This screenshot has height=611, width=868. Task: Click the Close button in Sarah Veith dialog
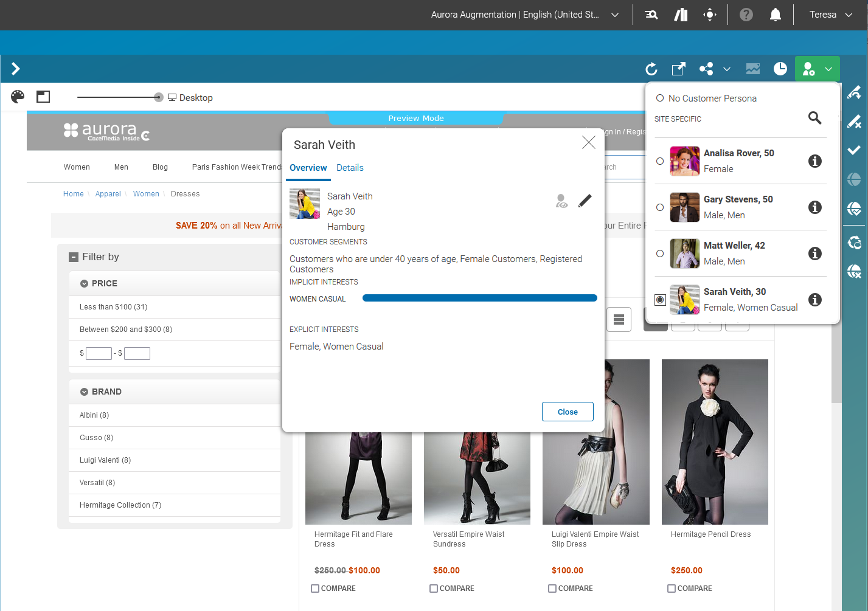567,412
